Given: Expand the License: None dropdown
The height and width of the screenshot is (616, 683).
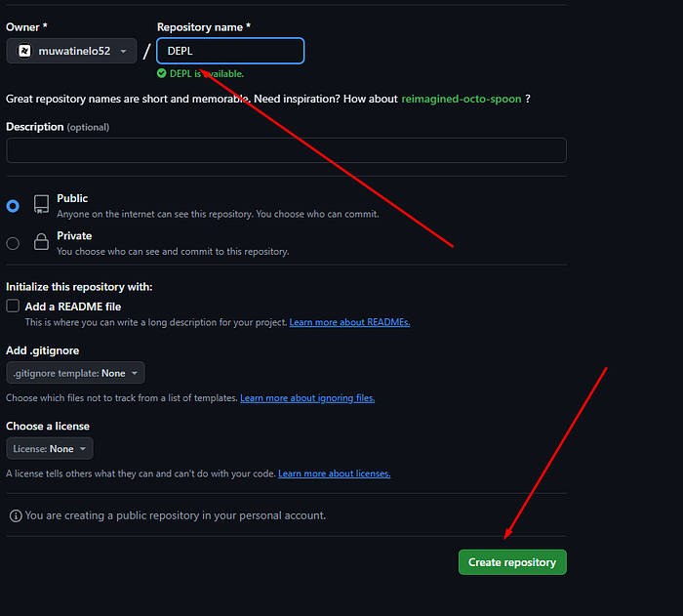Looking at the screenshot, I should [50, 449].
